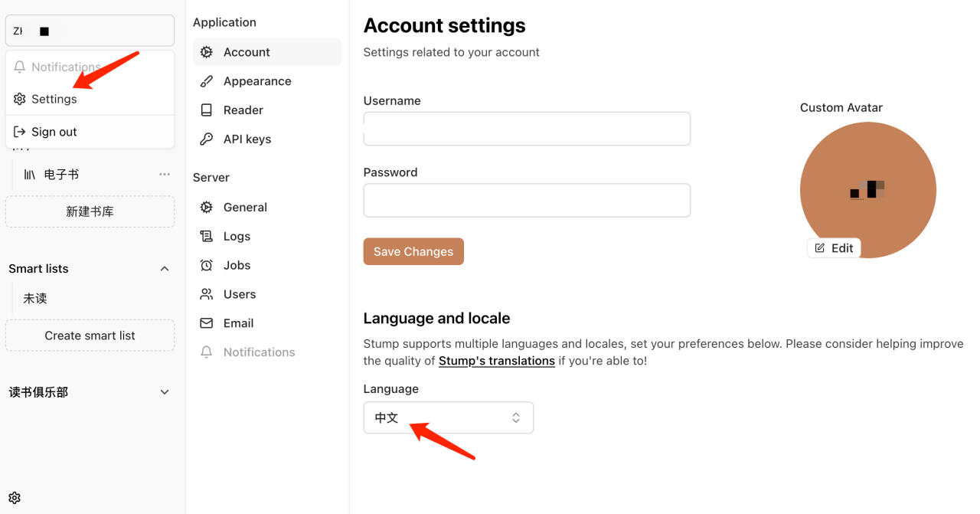
Task: Navigate to server General settings
Action: (267, 208)
